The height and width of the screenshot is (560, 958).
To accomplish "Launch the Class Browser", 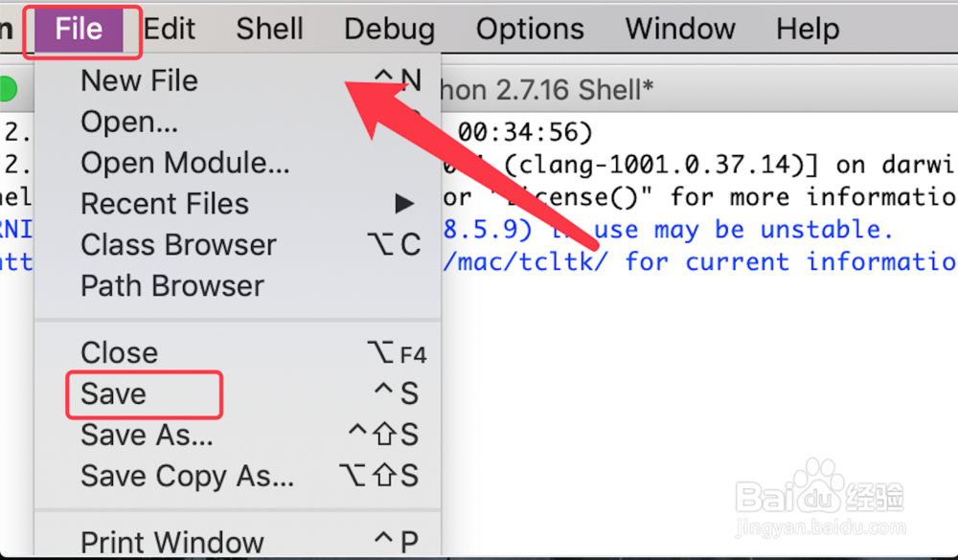I will click(x=238, y=244).
